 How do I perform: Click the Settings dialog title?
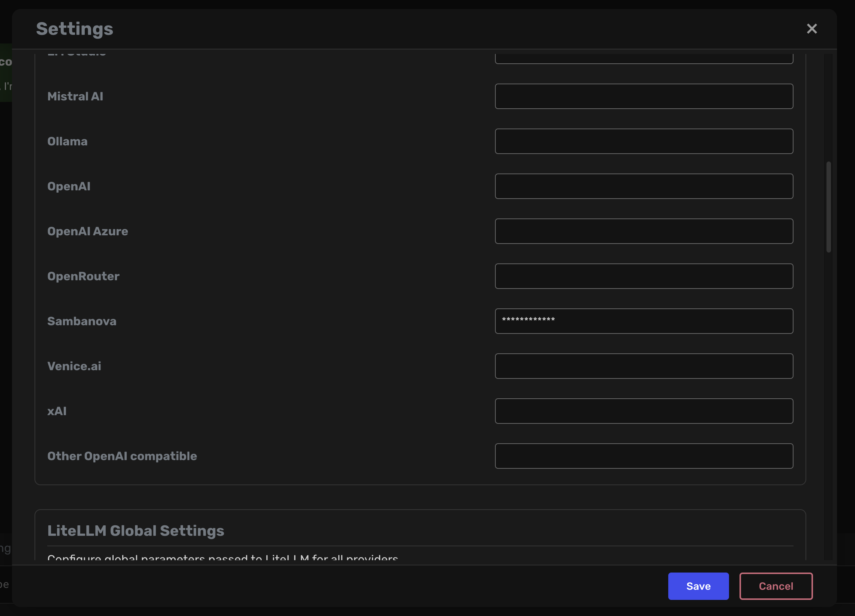click(x=75, y=29)
